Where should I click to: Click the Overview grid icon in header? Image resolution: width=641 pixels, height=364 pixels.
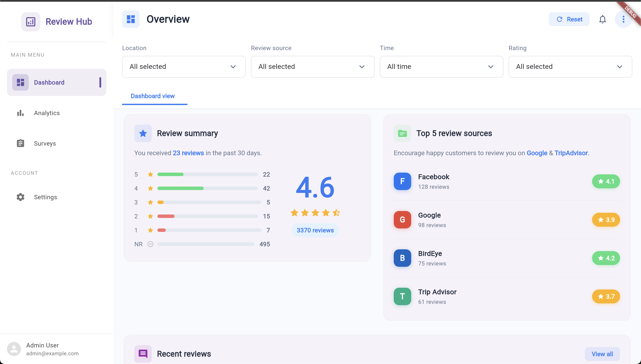pyautogui.click(x=131, y=19)
